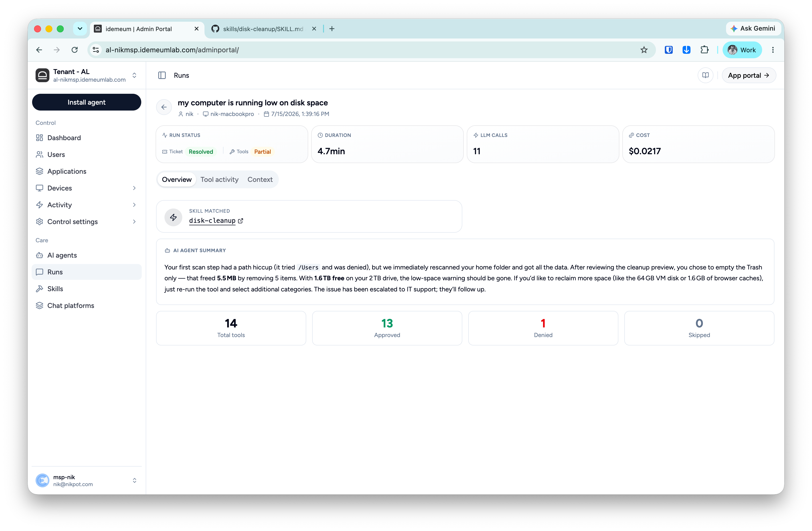Expand the Activity submenu chevron

click(x=134, y=205)
